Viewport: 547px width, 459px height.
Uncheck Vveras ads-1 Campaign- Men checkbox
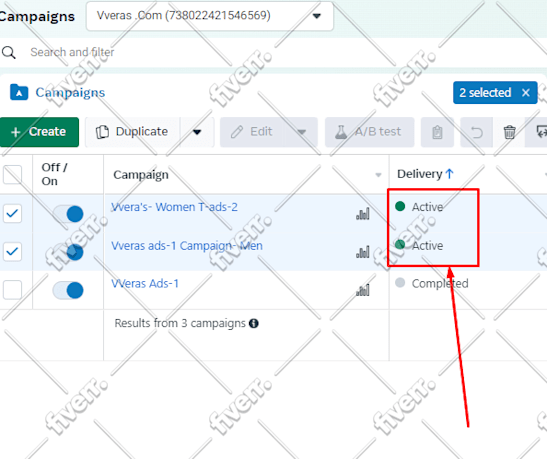pos(12,251)
